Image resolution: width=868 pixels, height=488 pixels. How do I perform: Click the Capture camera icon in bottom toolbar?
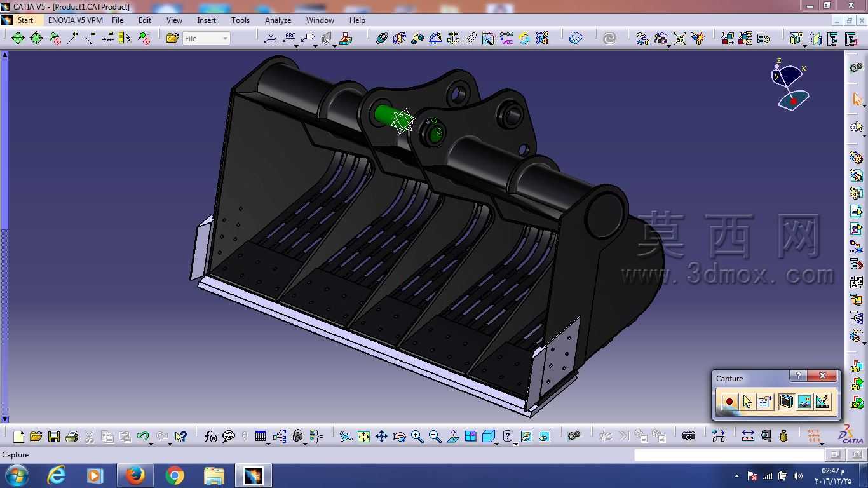689,437
